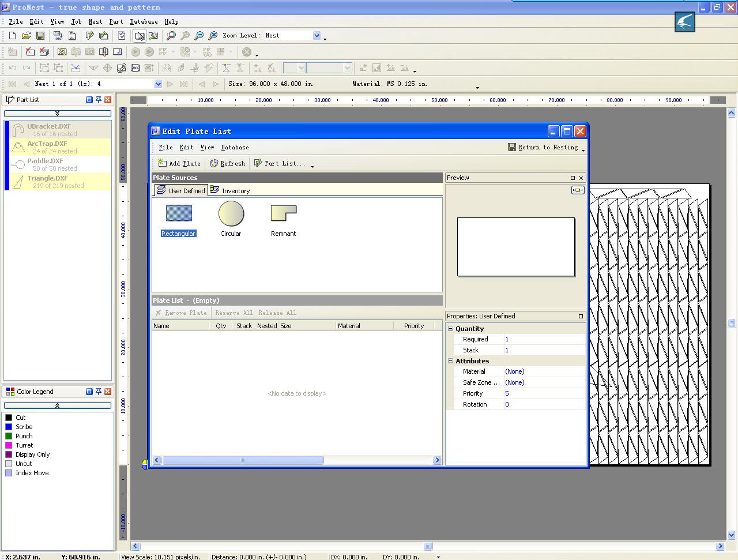
Task: Select the Rectangular plate source
Action: click(179, 219)
